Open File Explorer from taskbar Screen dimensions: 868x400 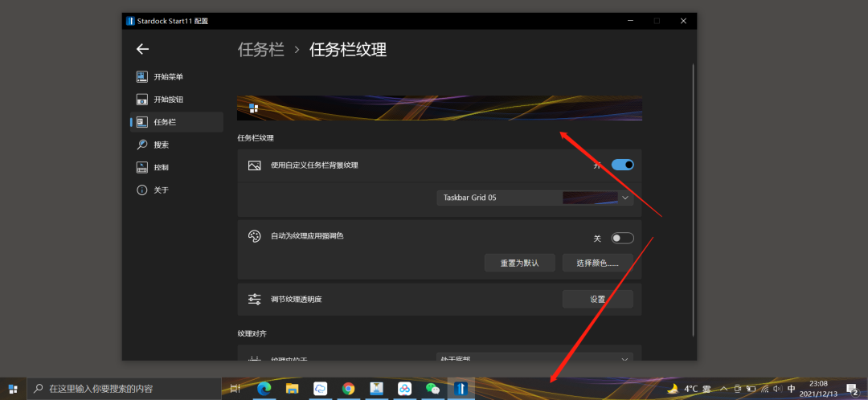pos(293,389)
